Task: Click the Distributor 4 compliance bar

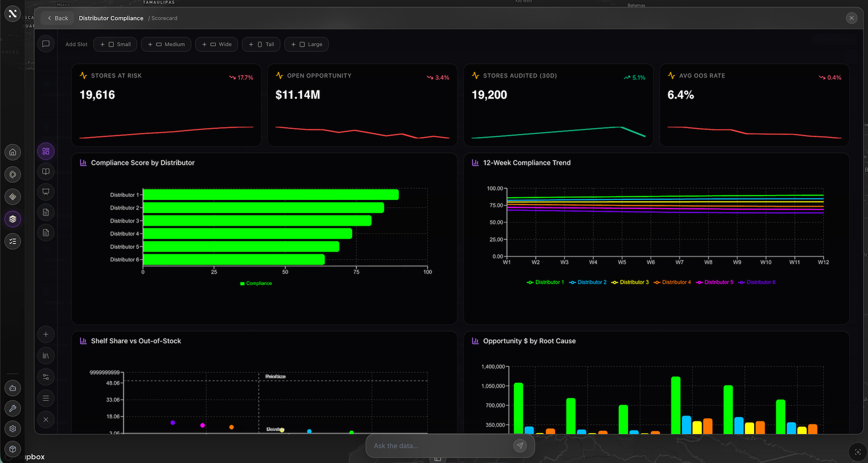Action: click(248, 234)
